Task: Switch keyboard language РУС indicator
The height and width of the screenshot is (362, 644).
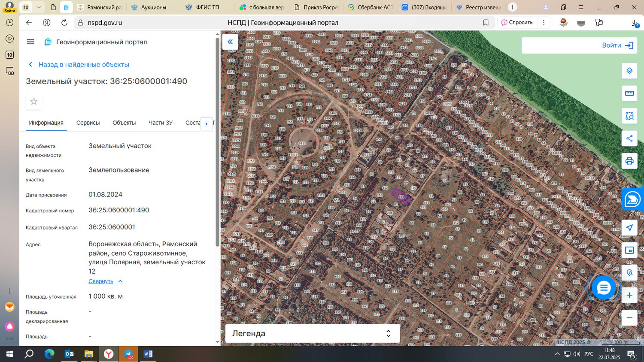Action: point(589,354)
